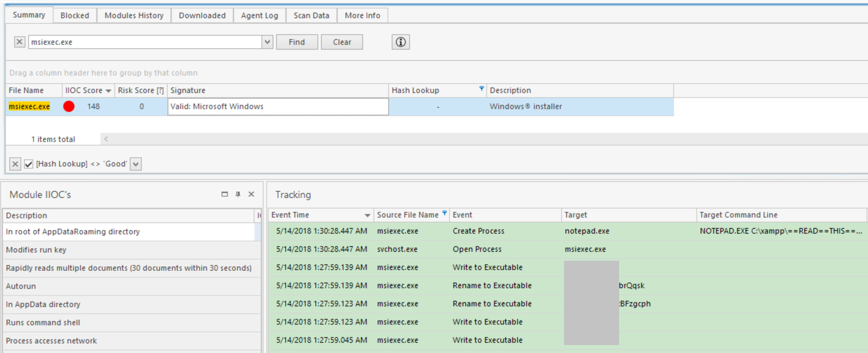868x353 pixels.
Task: Click the horizontal scrollbar left arrow
Action: 106,139
